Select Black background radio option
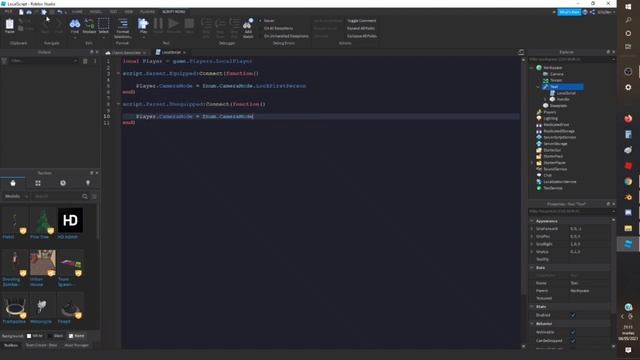The height and width of the screenshot is (360, 640). point(50,336)
